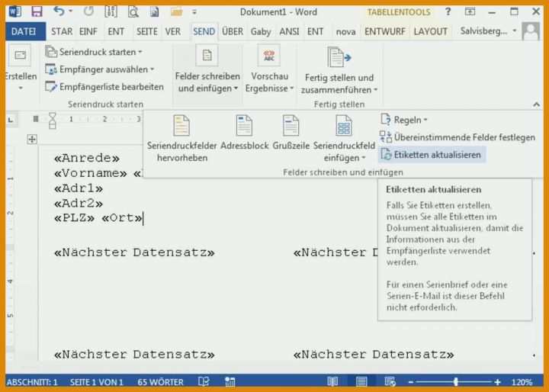Select the SEND ribbon tab
The image size is (549, 392).
coord(204,31)
